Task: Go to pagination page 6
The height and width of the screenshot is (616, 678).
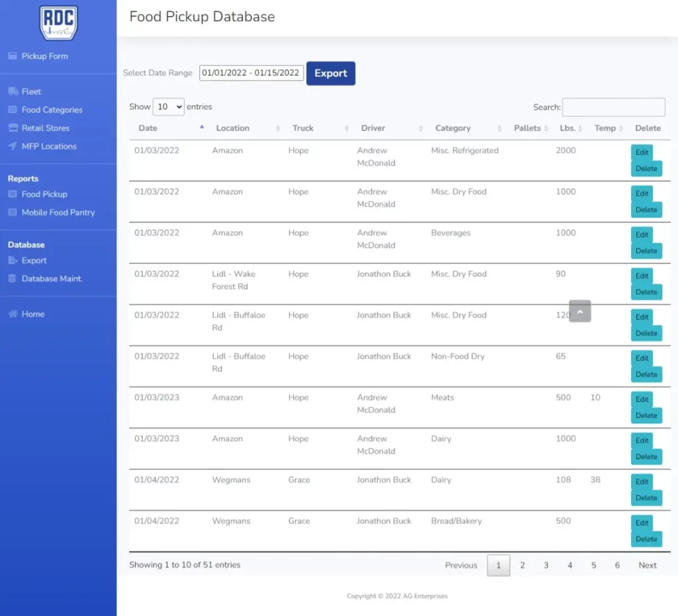Action: click(617, 565)
